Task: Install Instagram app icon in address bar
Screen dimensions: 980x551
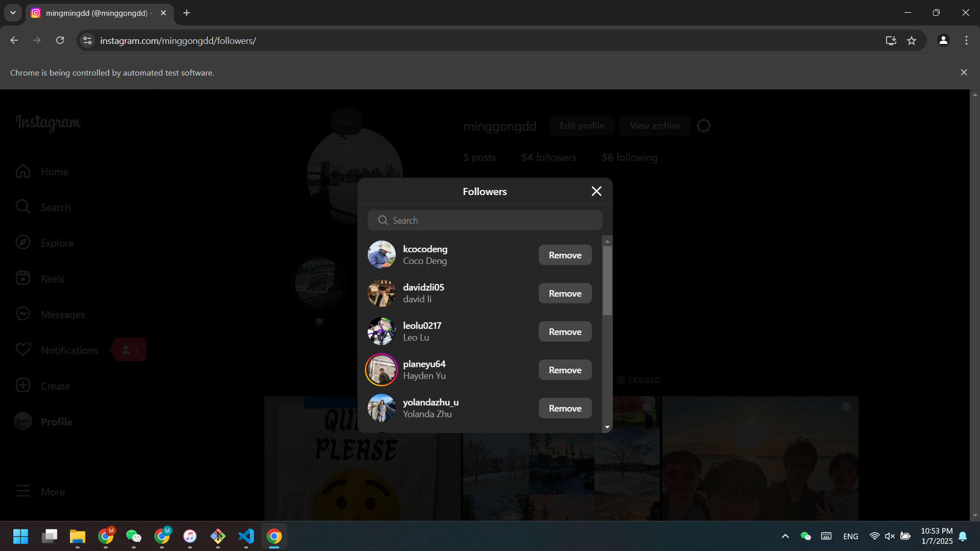Action: point(891,40)
